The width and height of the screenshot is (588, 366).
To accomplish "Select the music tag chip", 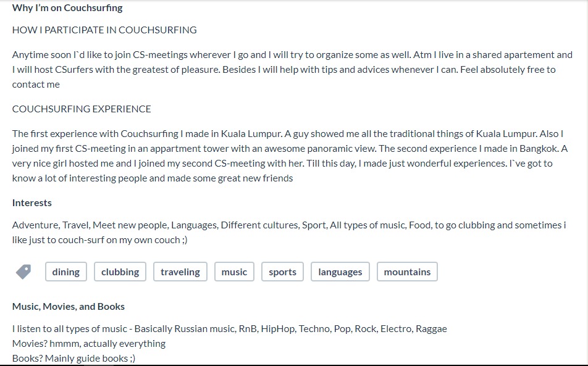I will [234, 272].
